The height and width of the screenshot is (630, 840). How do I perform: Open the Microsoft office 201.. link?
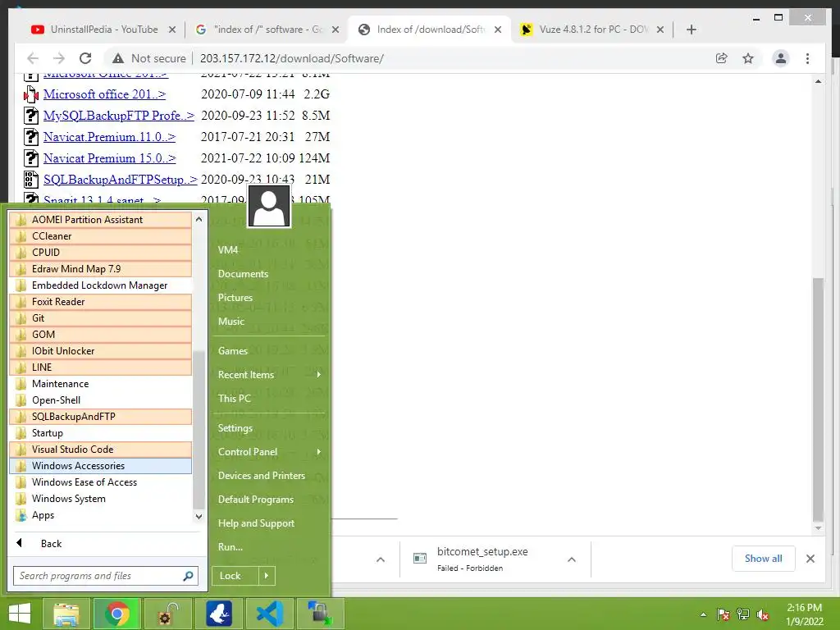pos(104,94)
